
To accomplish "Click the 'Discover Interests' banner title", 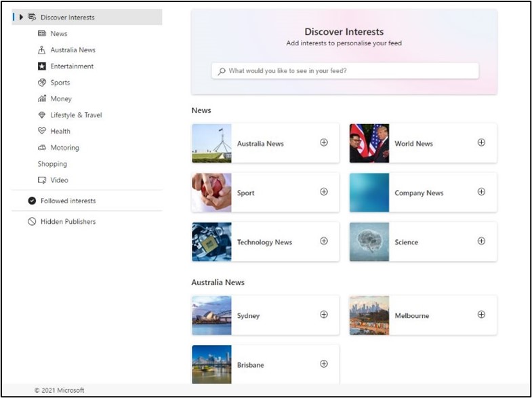I will pyautogui.click(x=344, y=32).
